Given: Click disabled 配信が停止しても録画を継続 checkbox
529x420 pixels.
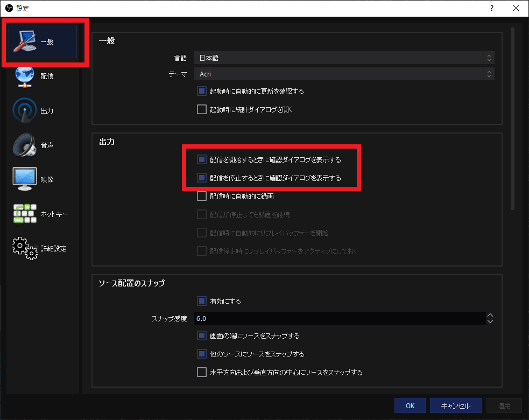Looking at the screenshot, I should (x=202, y=214).
